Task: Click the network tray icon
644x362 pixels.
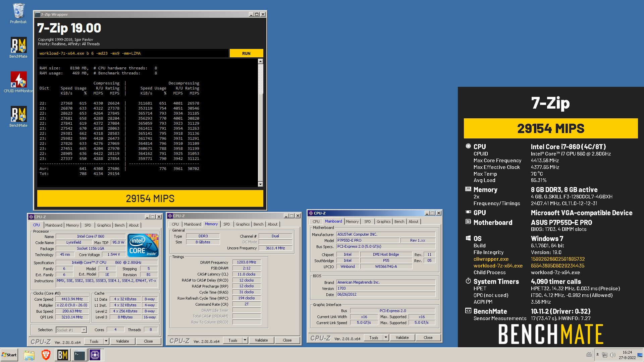Action: (x=605, y=355)
